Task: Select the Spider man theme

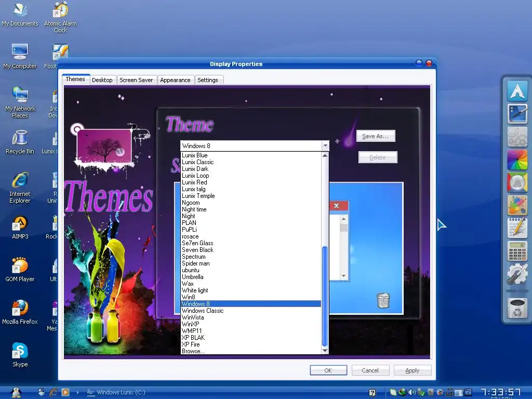Action: (x=251, y=263)
